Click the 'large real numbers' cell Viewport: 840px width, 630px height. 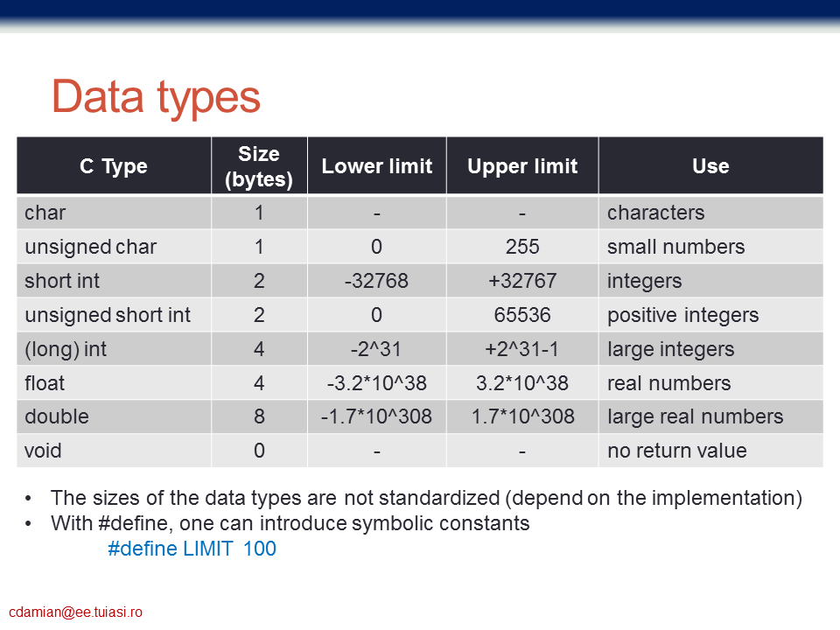pos(710,416)
